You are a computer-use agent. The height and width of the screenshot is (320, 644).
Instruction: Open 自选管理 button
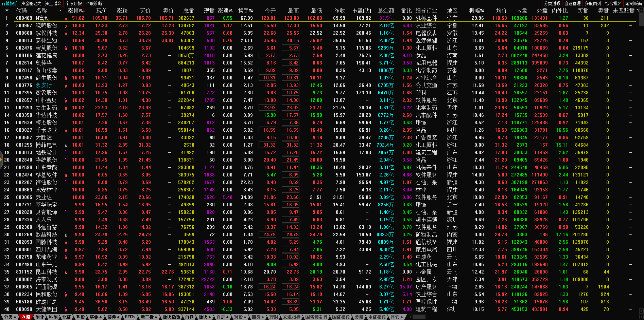[x=572, y=3]
